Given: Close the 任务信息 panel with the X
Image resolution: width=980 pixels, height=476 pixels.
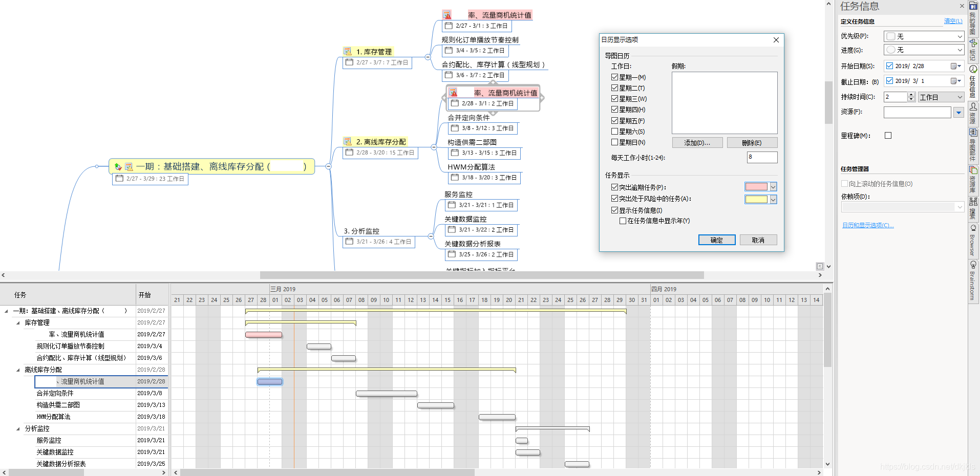Looking at the screenshot, I should (x=962, y=6).
